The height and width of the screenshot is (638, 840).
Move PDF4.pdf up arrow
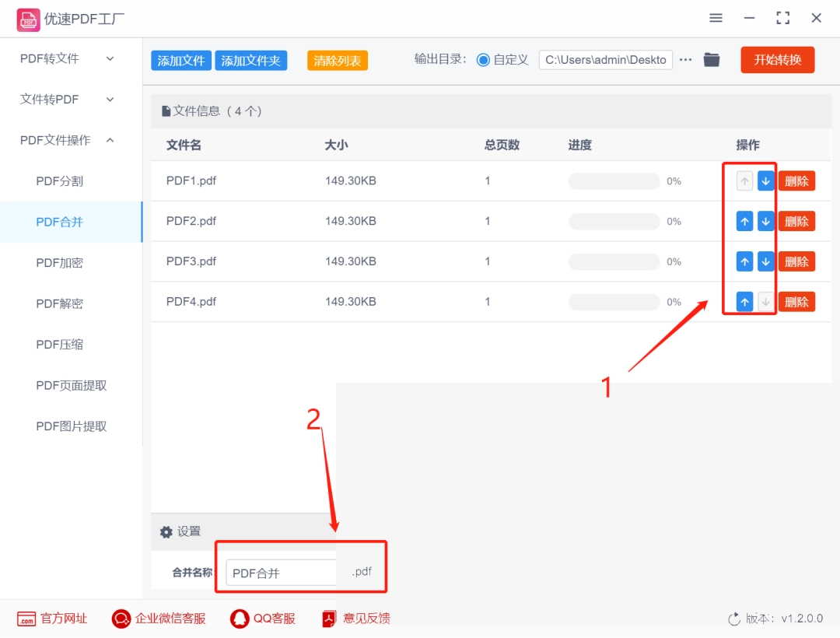pyautogui.click(x=744, y=302)
